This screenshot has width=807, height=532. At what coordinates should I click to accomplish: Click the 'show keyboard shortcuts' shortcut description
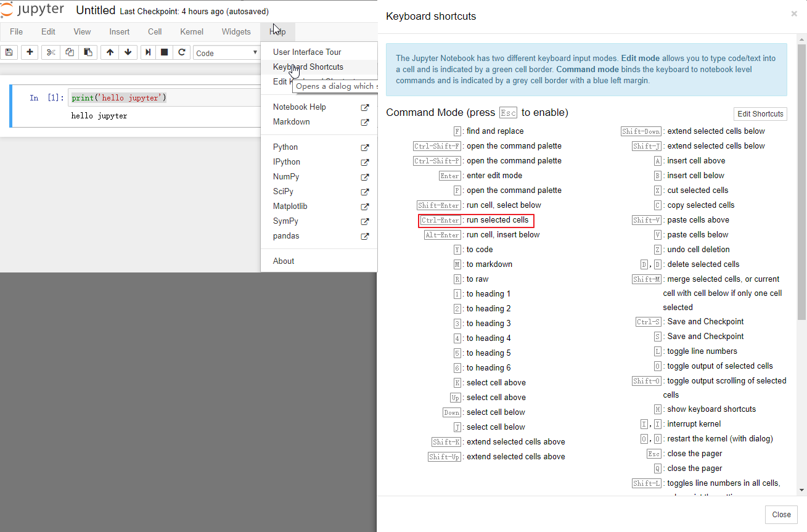711,409
